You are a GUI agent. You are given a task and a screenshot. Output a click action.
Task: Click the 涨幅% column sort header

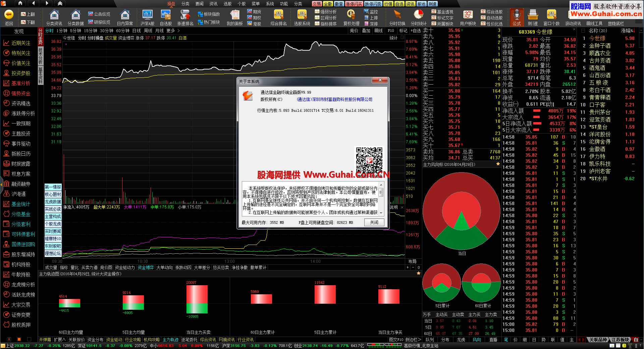pyautogui.click(x=627, y=31)
